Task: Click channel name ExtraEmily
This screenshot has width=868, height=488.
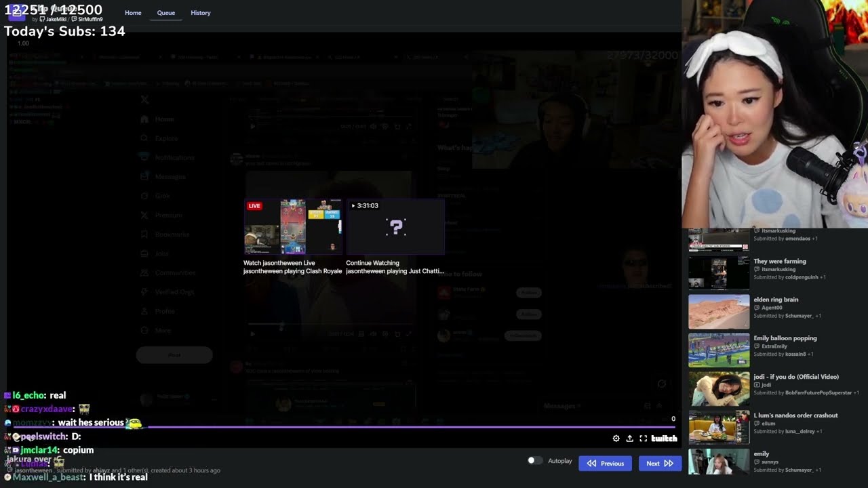Action: coord(774,346)
